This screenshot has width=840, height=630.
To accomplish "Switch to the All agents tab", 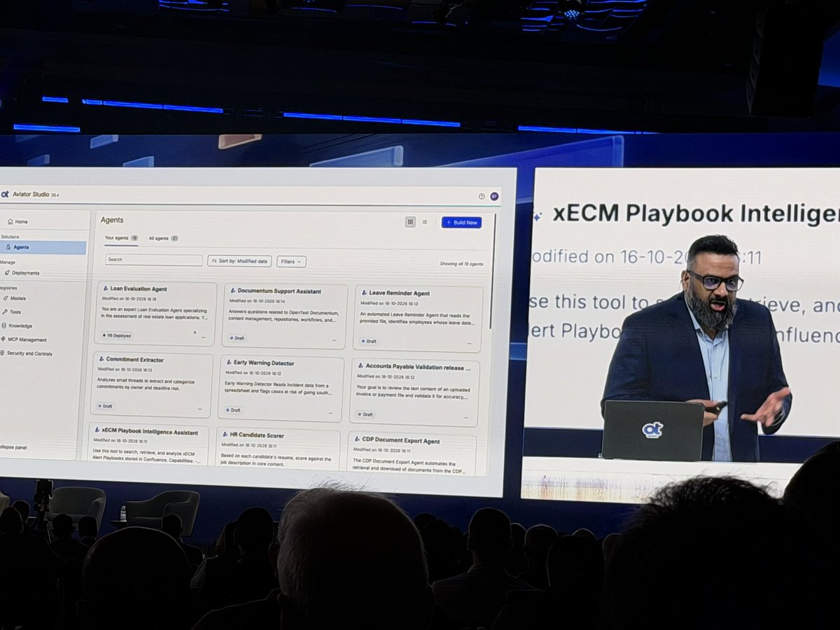I will coord(163,238).
